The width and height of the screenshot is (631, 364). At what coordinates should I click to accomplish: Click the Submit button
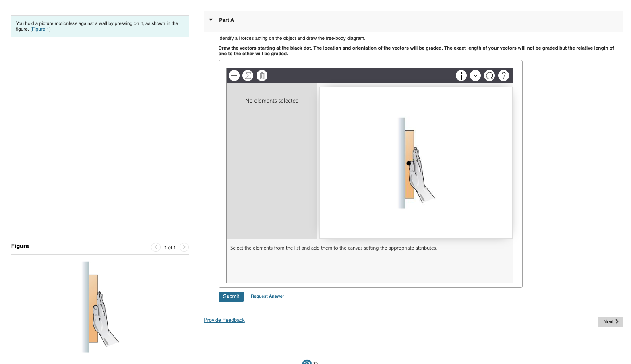tap(231, 296)
